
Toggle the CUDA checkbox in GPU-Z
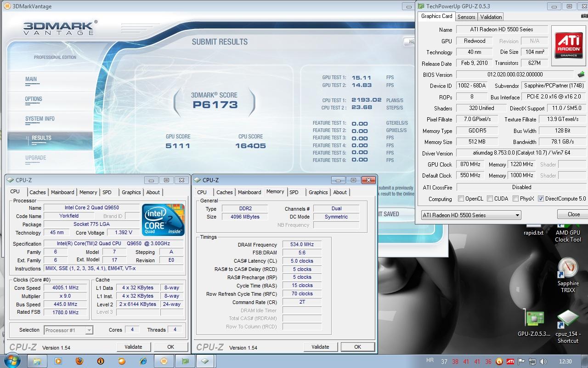[490, 199]
